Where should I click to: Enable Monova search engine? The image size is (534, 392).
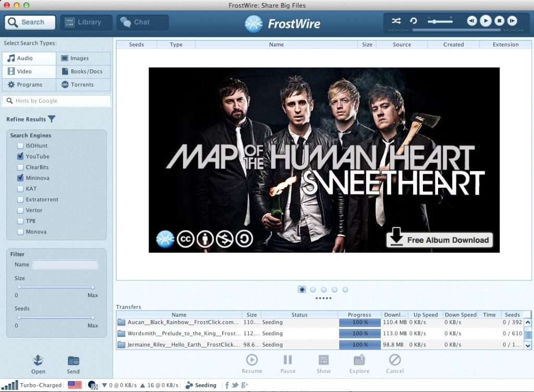20,232
